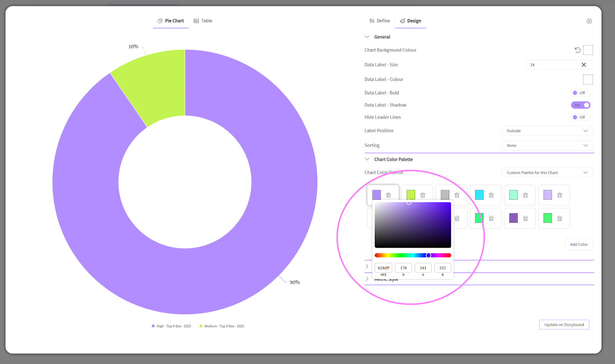Toggle Data Label Bold on

tap(580, 93)
